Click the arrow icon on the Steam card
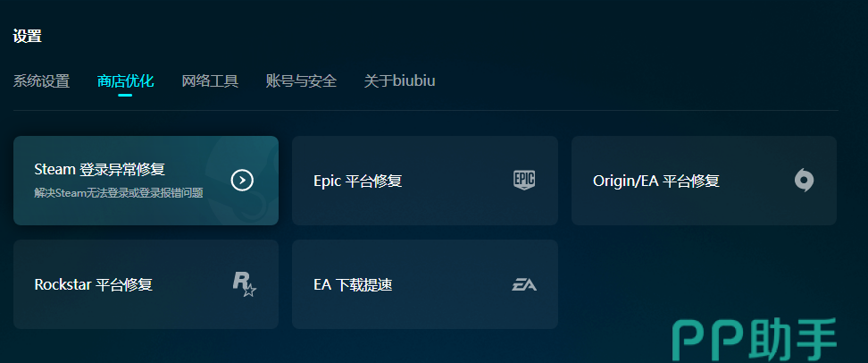 242,181
